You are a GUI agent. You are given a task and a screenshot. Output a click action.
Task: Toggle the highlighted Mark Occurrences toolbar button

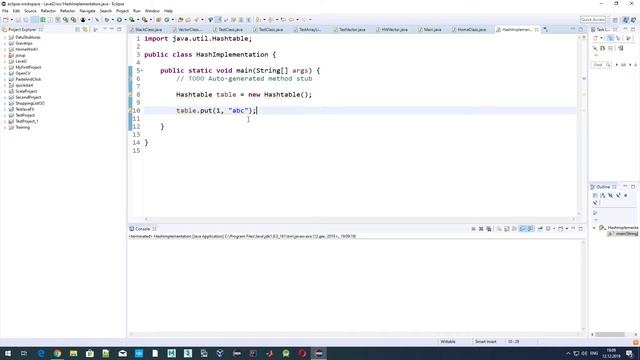click(218, 20)
